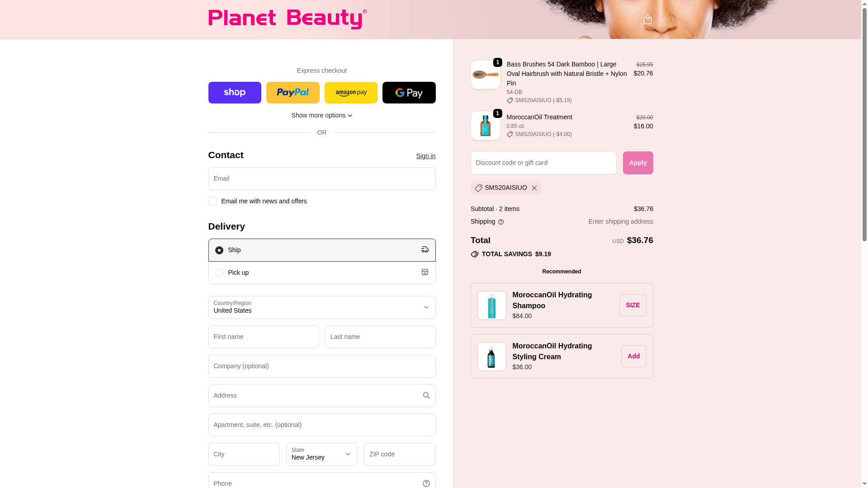Click the shipping help question icon
Viewport: 868px width, 488px height.
pos(501,222)
